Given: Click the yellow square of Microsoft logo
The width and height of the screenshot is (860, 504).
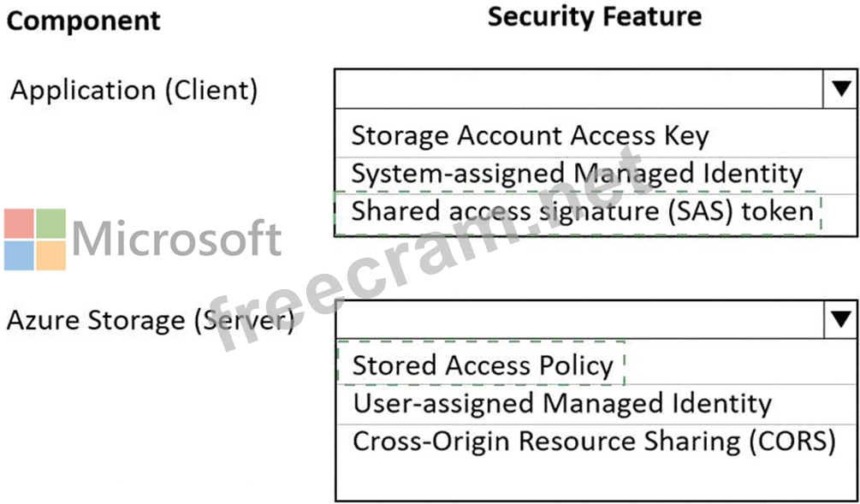Looking at the screenshot, I should click(x=51, y=255).
